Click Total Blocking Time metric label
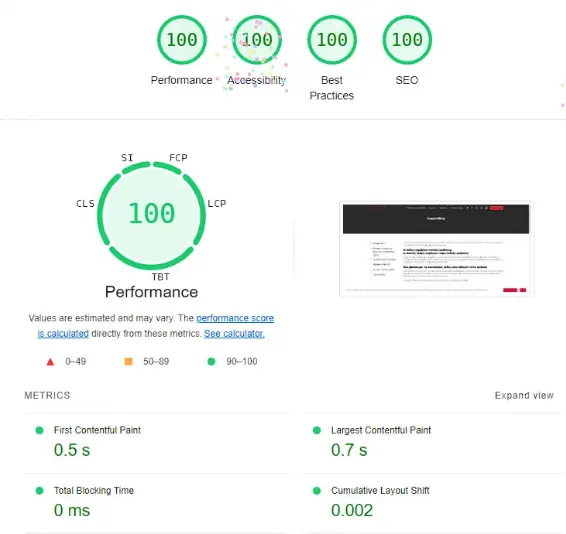 [x=94, y=490]
